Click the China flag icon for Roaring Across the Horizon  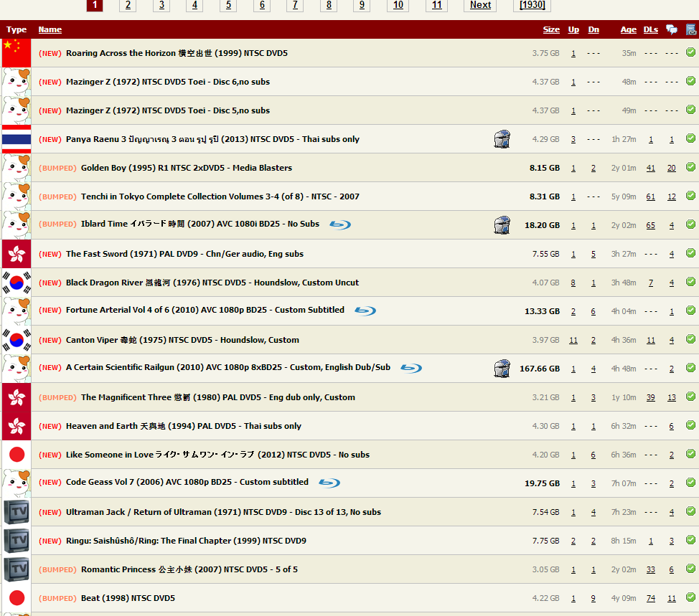click(17, 53)
